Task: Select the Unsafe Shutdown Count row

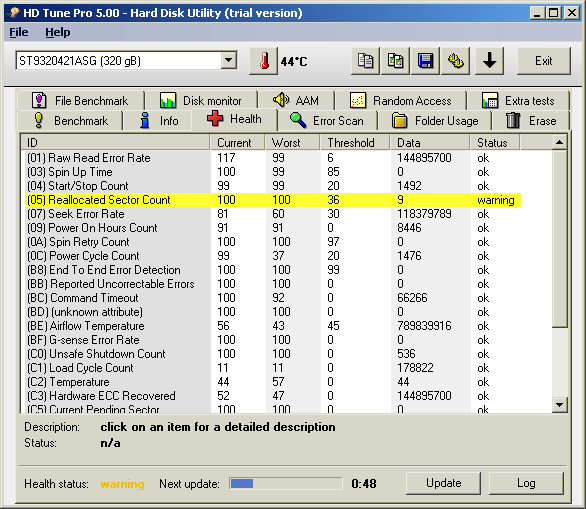Action: [x=273, y=354]
